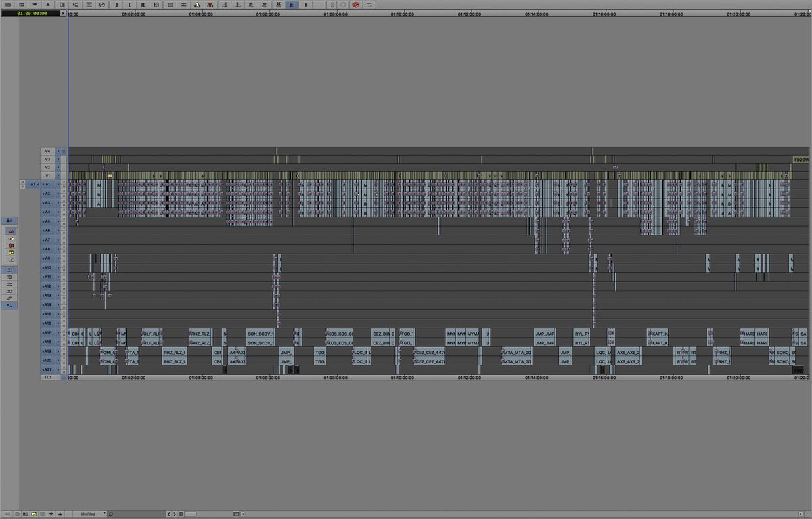
Task: Toggle the A5 track selector
Action: coord(48,221)
